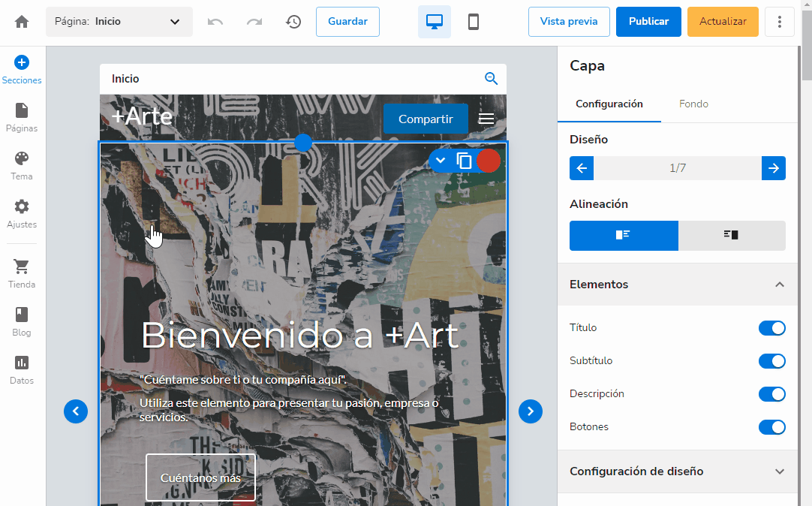Open Vista previa

(x=569, y=22)
